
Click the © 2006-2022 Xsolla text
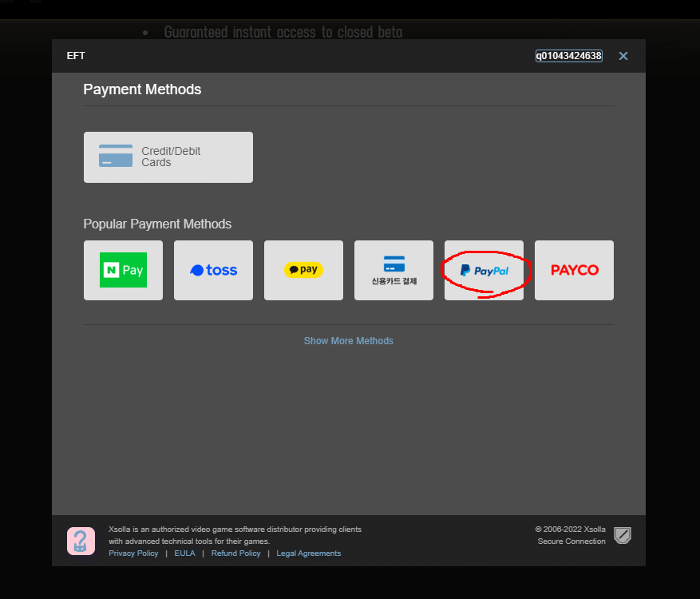tap(570, 530)
